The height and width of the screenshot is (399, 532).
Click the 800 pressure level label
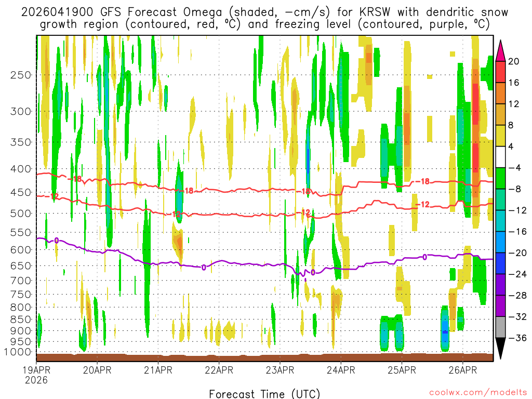[21, 308]
